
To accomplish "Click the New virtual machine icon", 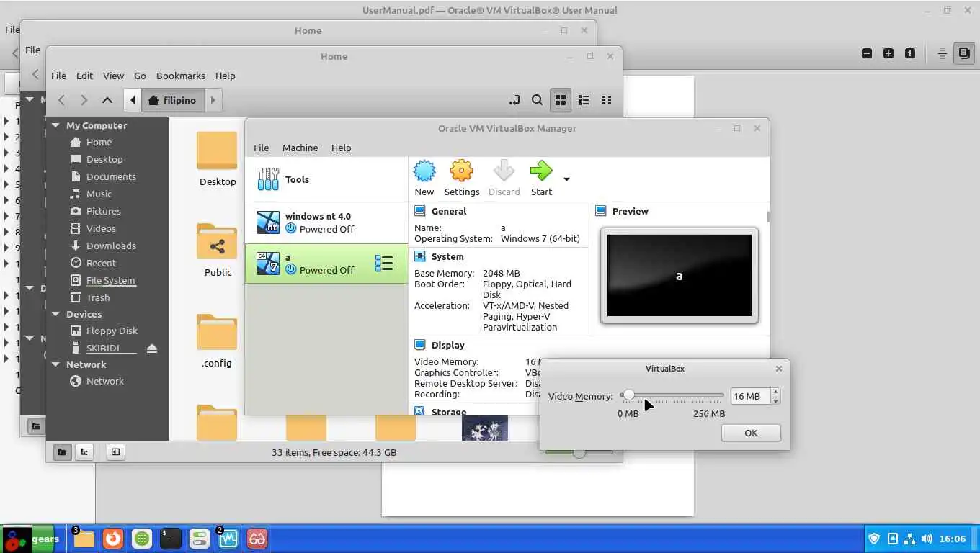I will [x=424, y=172].
